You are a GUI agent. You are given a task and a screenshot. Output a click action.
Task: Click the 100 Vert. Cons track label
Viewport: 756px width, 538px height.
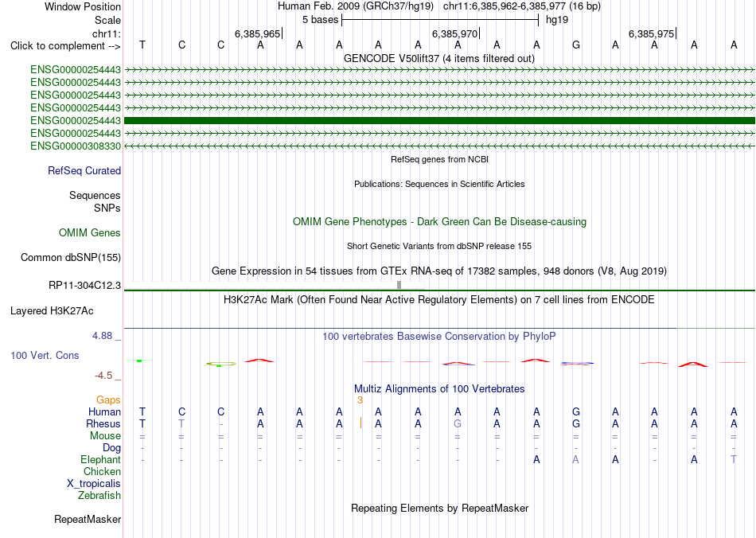point(45,355)
